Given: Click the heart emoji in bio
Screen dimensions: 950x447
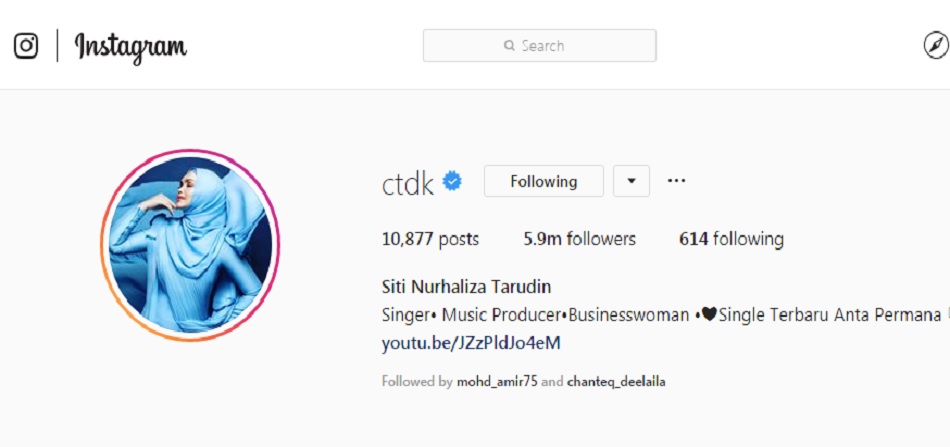Looking at the screenshot, I should (x=709, y=315).
